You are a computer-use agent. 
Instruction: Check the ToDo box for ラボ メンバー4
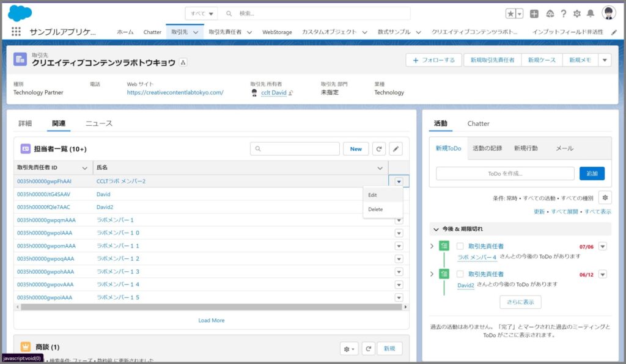click(x=460, y=246)
